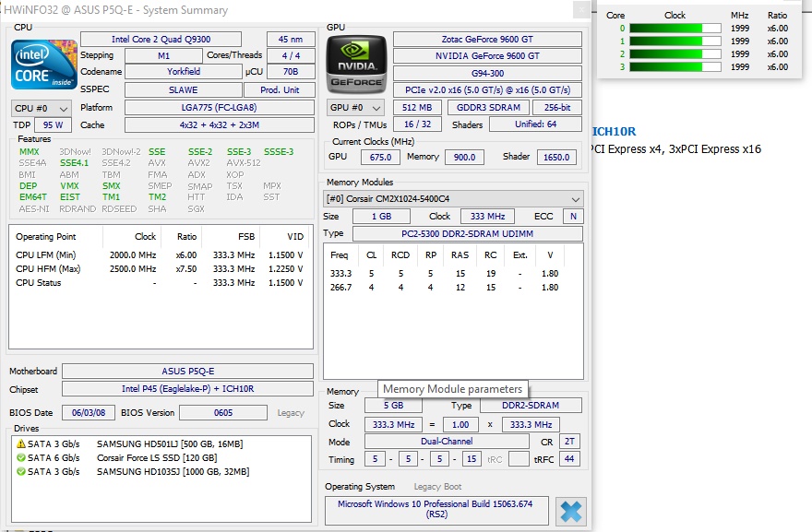The image size is (812, 532).
Task: Click the SSPEC value SLAWE
Action: pyautogui.click(x=184, y=90)
